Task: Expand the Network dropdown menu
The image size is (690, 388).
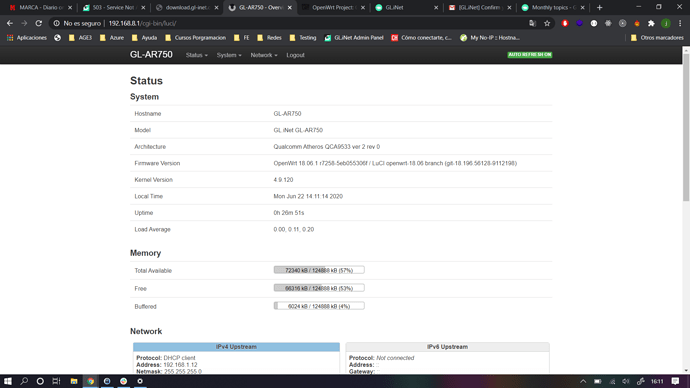Action: click(x=264, y=55)
